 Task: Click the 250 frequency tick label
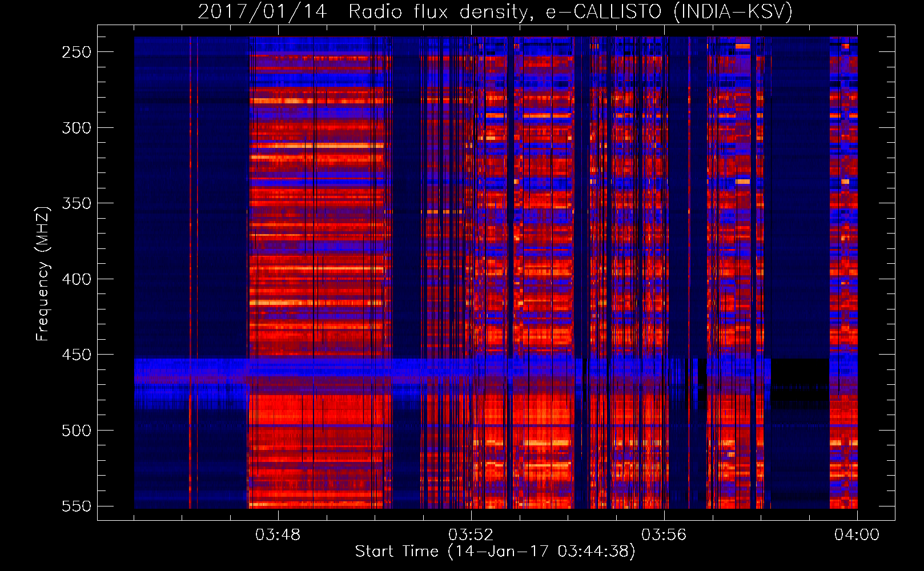click(x=77, y=52)
